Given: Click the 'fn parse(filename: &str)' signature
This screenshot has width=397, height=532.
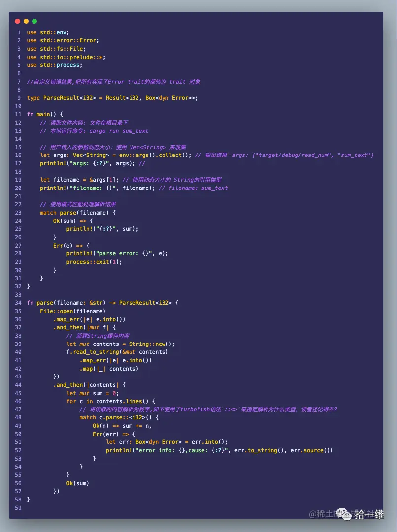Looking at the screenshot, I should (102, 303).
